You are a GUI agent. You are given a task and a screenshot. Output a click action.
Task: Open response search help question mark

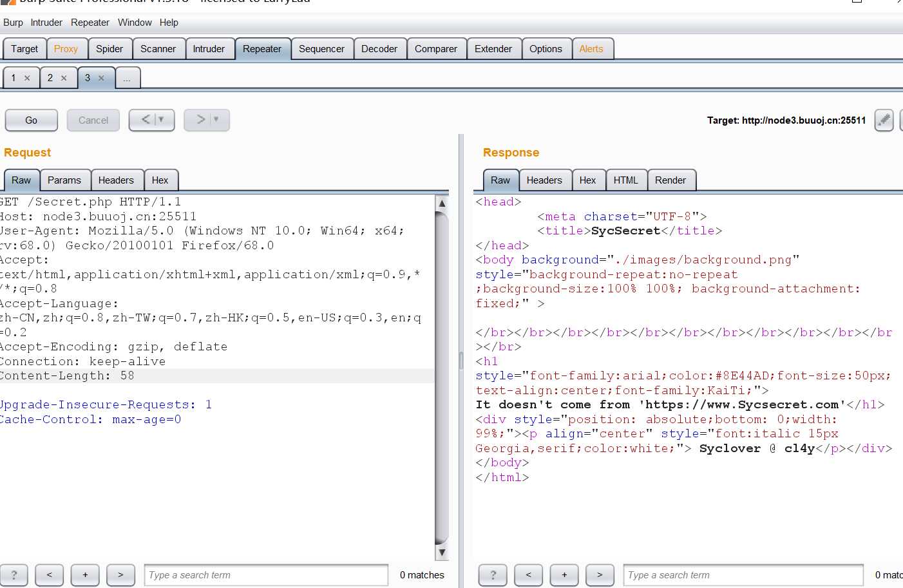(x=493, y=575)
